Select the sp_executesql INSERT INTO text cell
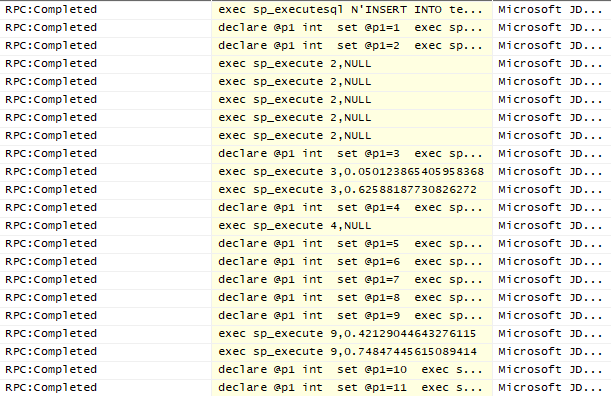 pos(352,10)
